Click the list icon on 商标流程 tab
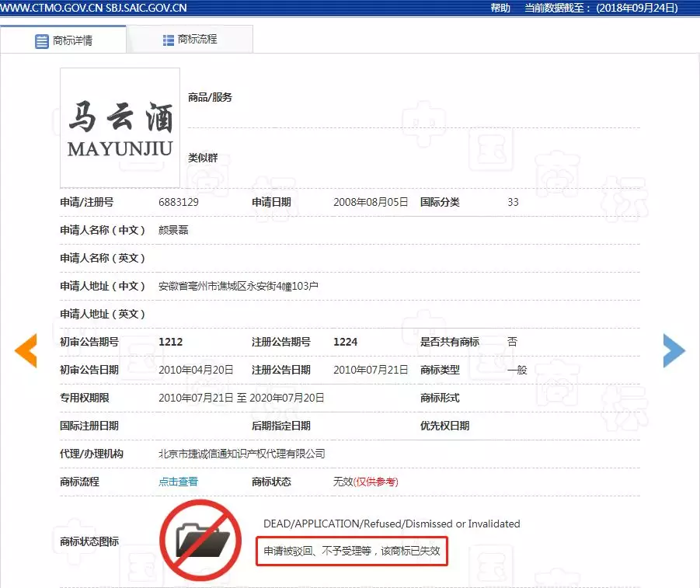 (169, 40)
